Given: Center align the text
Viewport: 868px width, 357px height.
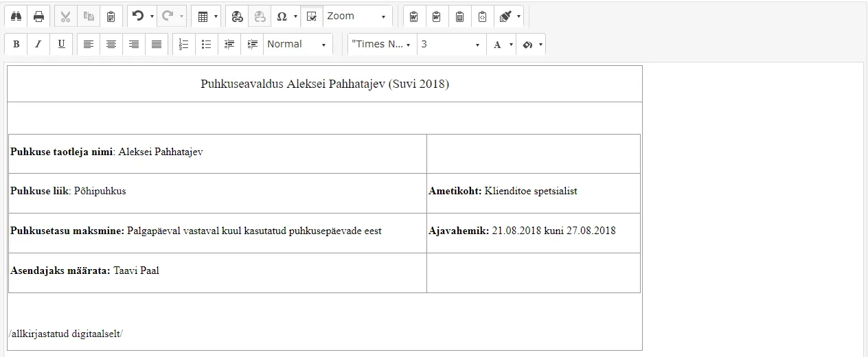Looking at the screenshot, I should pos(111,44).
